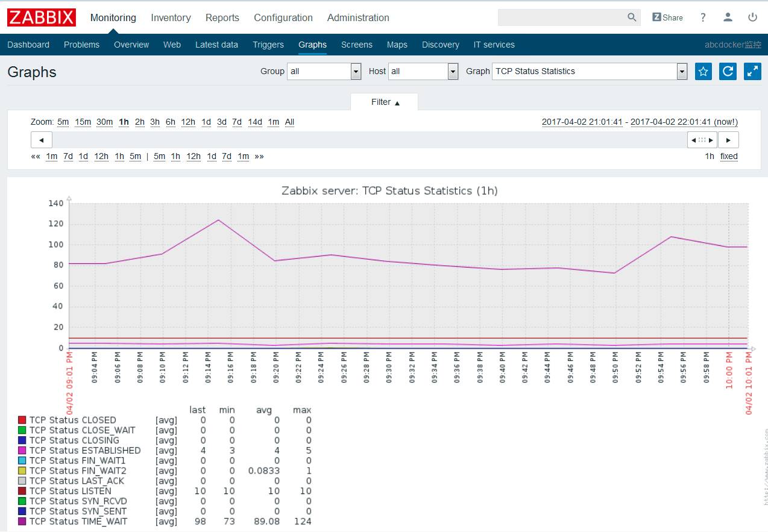
Task: Open the help question mark icon
Action: click(703, 17)
